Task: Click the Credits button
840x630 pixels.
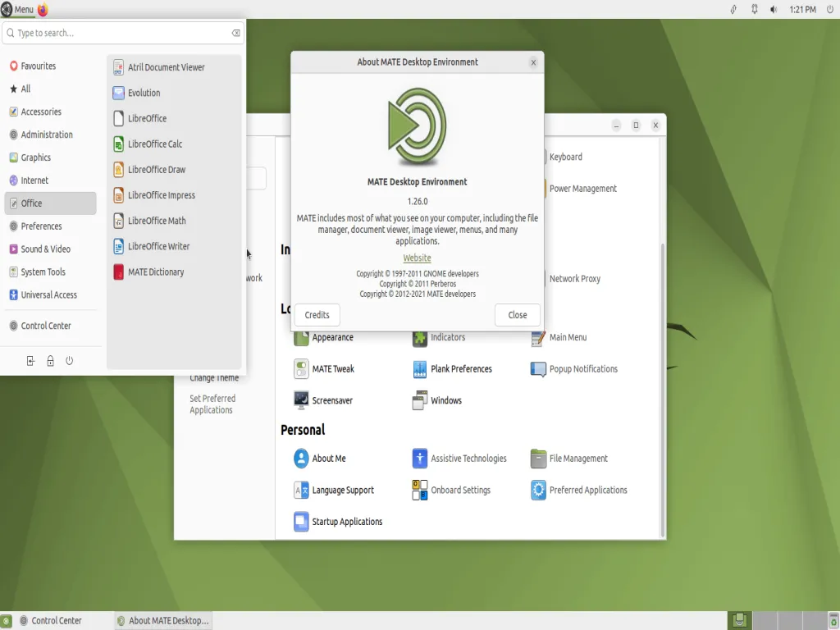Action: (317, 314)
